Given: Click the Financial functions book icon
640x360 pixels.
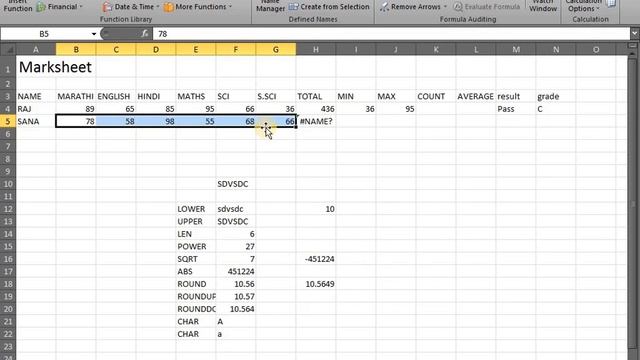Looking at the screenshot, I should pyautogui.click(x=41, y=7).
